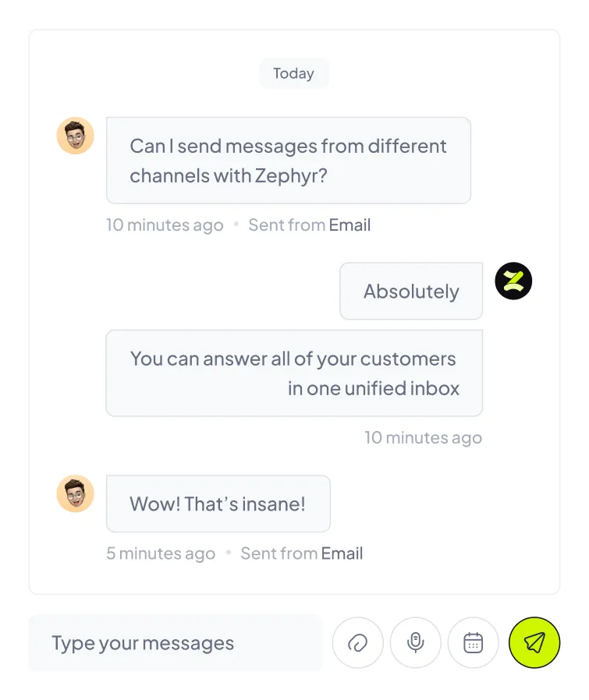Click the "Wow! That's insane!" message bubble

(x=218, y=504)
